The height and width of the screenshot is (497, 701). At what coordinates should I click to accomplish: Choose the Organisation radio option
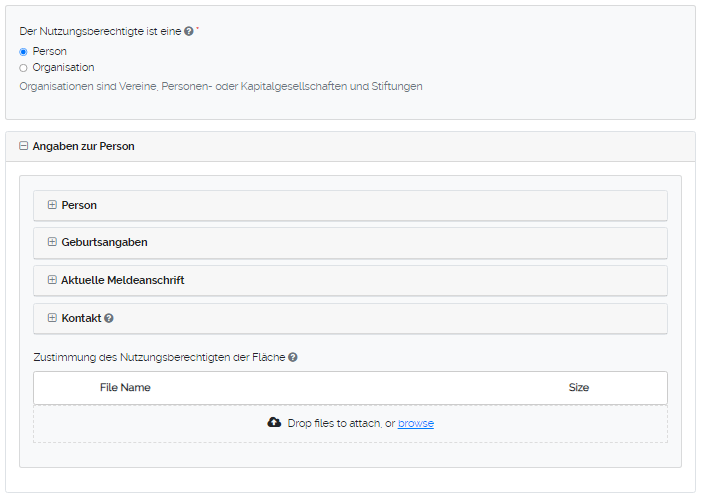pyautogui.click(x=24, y=68)
